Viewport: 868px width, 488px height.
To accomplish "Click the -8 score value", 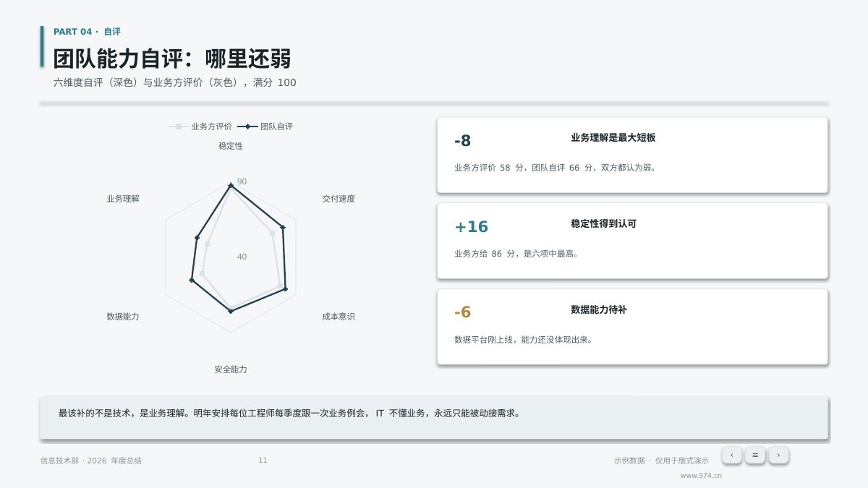I will coord(463,141).
